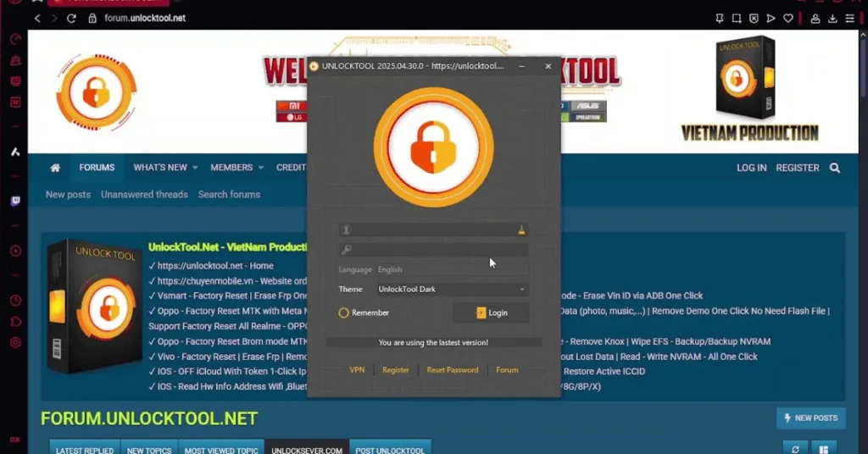Open WHAT'S NEW nav item

coord(160,168)
